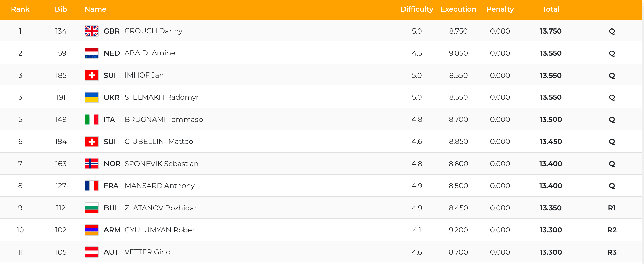
Task: Click the Italy flag next to BRUGNAMI
Action: (x=91, y=120)
